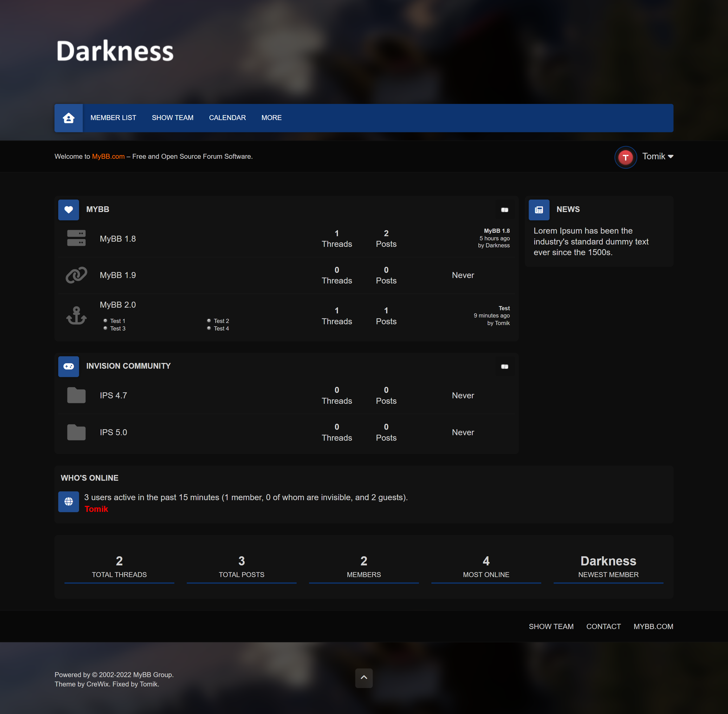Click the folder icon beside IPS 4.7
Image resolution: width=728 pixels, height=714 pixels.
pos(76,395)
